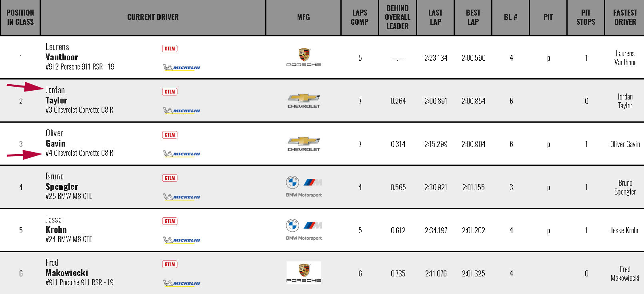
Task: Click driver name Fred Makowiecki
Action: (67, 268)
